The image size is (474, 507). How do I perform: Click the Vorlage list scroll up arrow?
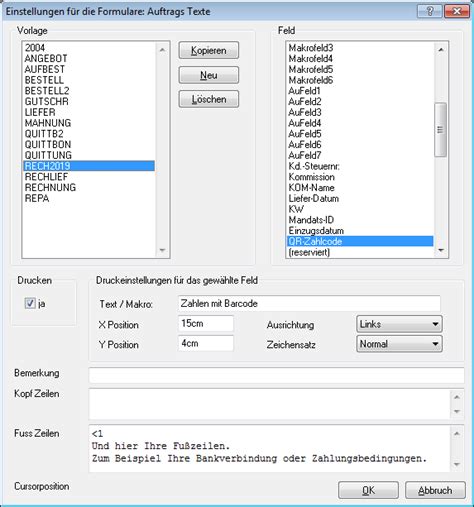[162, 50]
